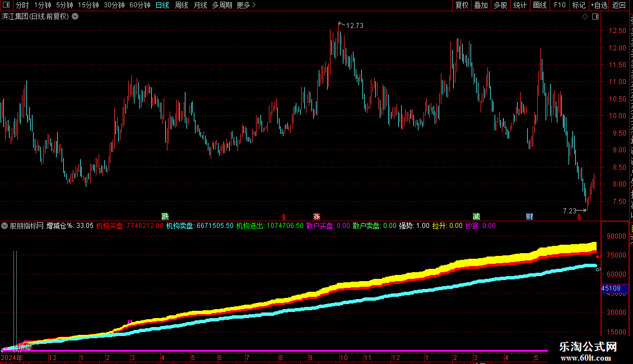Image resolution: width=633 pixels, height=364 pixels.
Task: Click the 叠加 overlay button
Action: coord(481,5)
